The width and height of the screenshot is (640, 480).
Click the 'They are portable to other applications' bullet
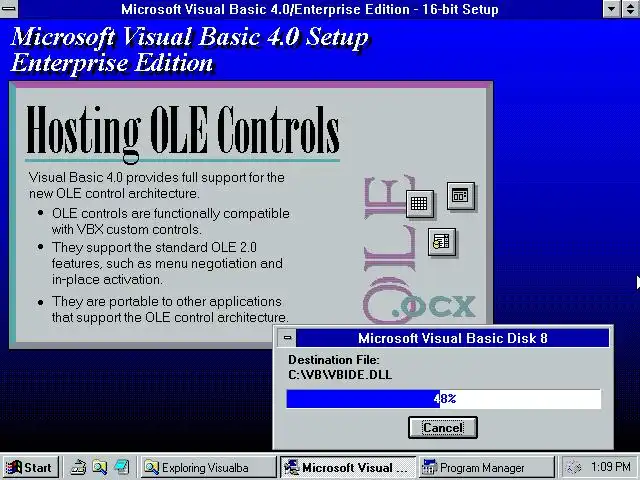click(170, 309)
